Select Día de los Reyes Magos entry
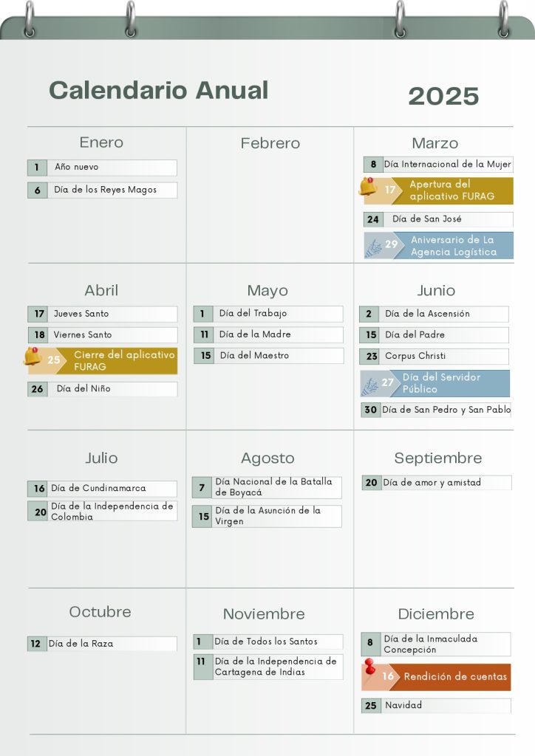Image resolution: width=535 pixels, height=756 pixels. click(x=102, y=190)
